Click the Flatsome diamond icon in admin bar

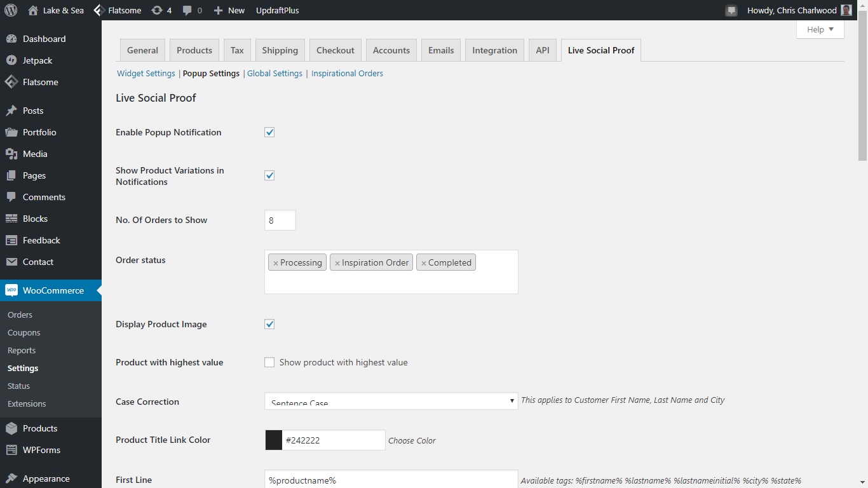point(99,10)
